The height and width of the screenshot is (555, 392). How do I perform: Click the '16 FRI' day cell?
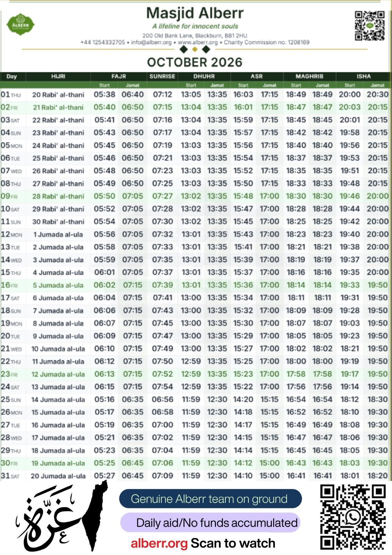(x=9, y=285)
